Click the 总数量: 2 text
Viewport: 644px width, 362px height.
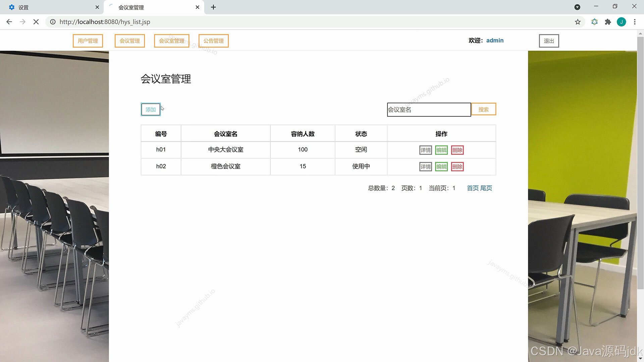pyautogui.click(x=381, y=188)
